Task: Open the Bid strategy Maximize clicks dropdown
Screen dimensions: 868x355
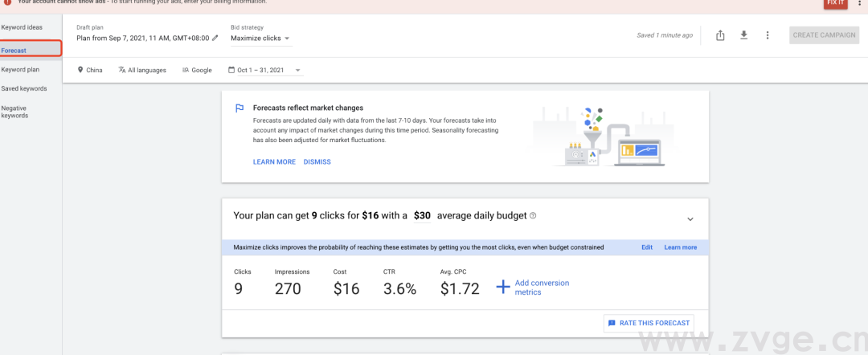Action: (260, 38)
